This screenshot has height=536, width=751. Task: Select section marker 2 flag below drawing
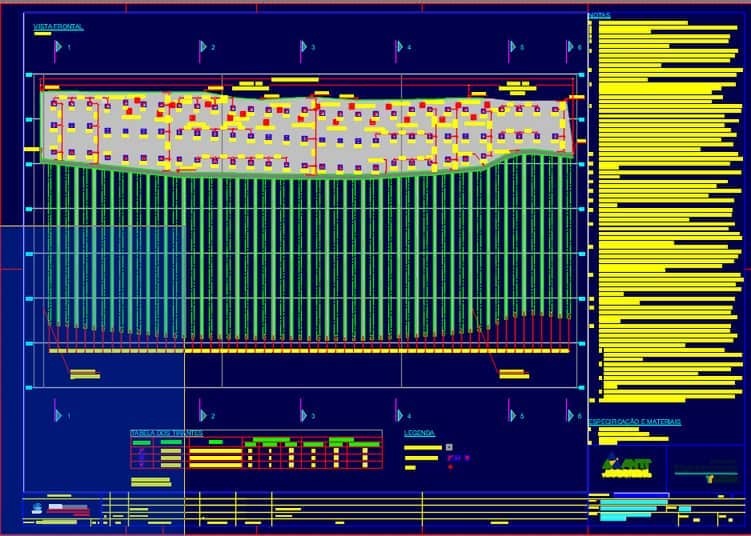(203, 415)
